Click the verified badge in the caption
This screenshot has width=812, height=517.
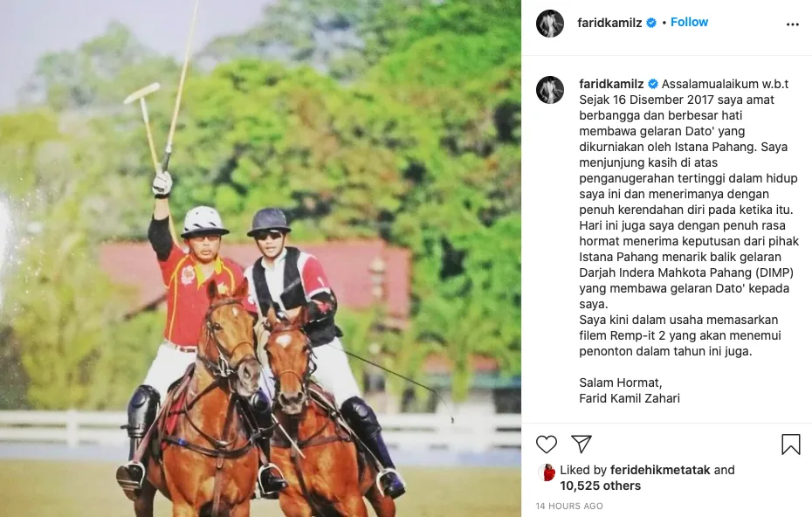(x=653, y=84)
